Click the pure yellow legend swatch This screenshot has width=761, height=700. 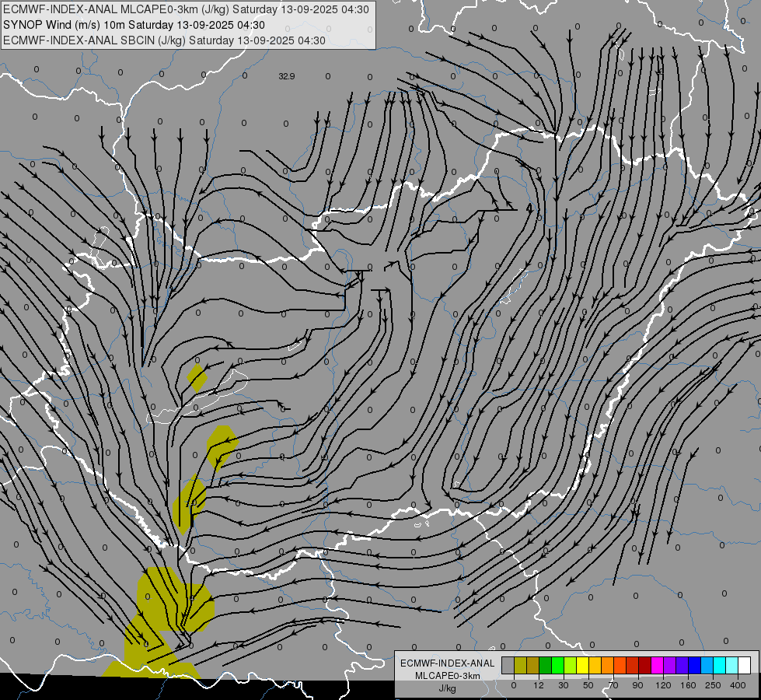click(583, 666)
